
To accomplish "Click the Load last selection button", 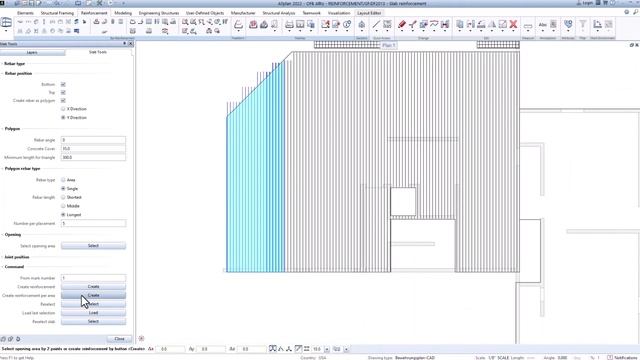I will coord(93,313).
